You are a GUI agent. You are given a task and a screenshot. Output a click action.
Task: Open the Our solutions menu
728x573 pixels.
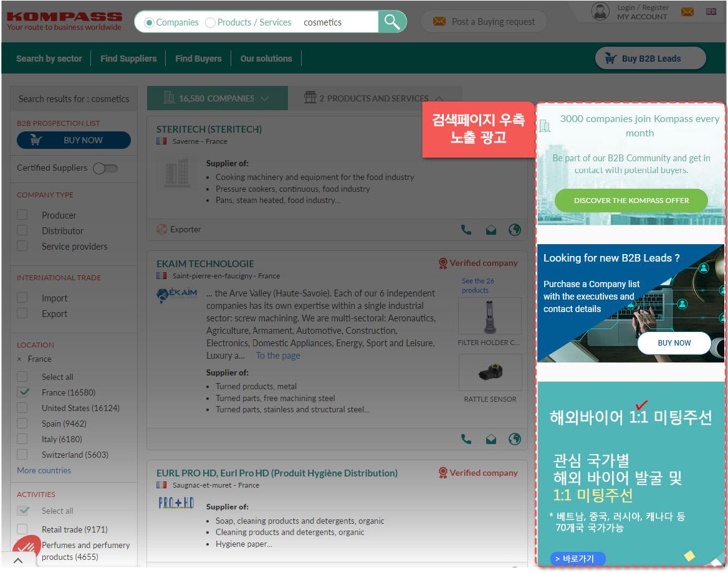coord(266,58)
